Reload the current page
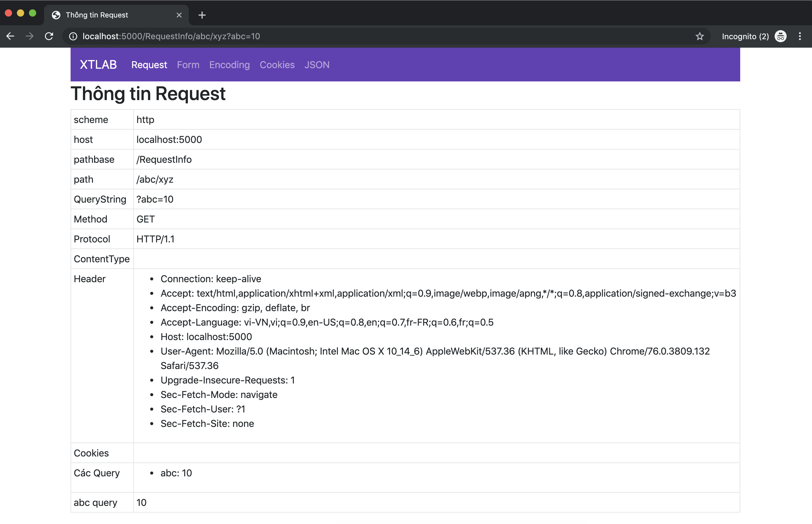 pyautogui.click(x=49, y=36)
